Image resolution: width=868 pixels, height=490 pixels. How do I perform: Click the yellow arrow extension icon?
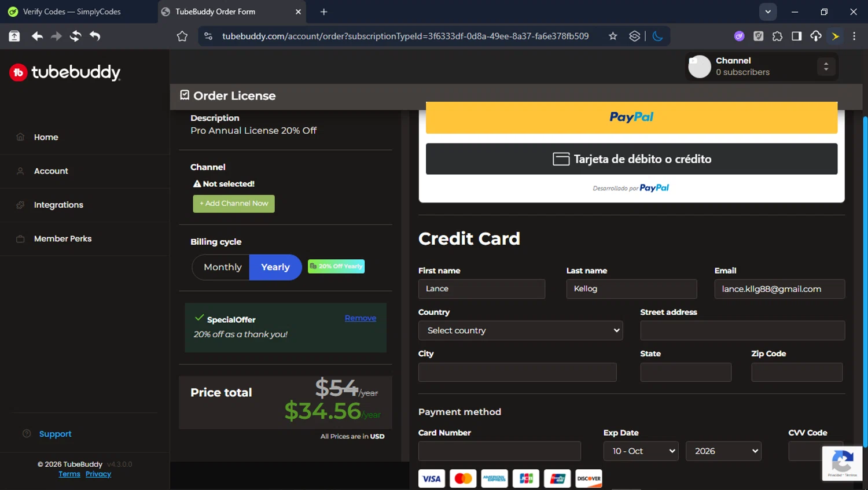tap(835, 36)
